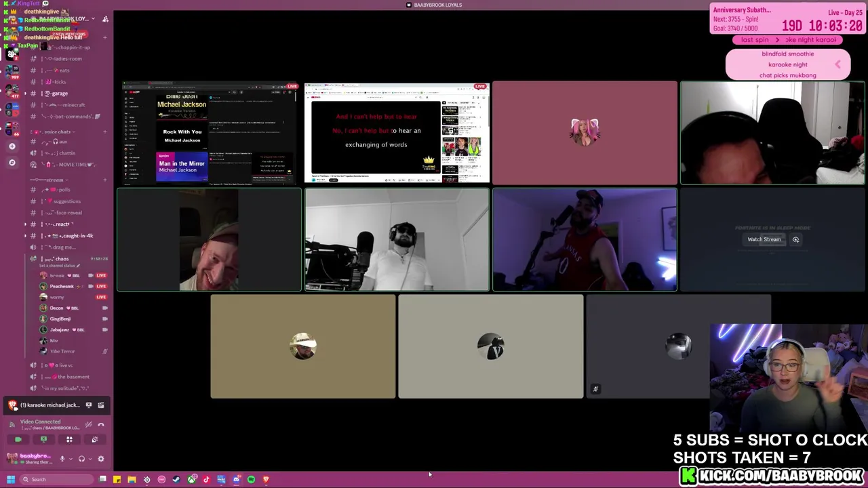Toggle noise suppression icon
Viewport: 868px width, 488px height.
[x=88, y=424]
